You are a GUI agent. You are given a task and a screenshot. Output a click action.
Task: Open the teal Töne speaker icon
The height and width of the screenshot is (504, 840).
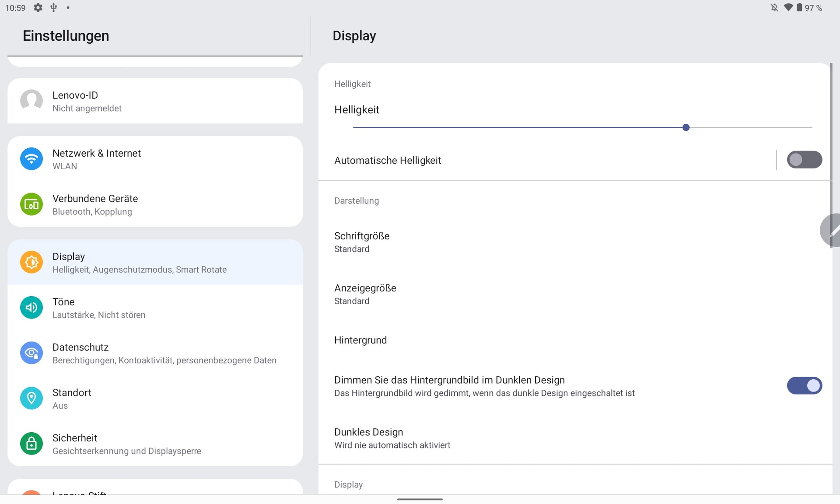pos(31,308)
